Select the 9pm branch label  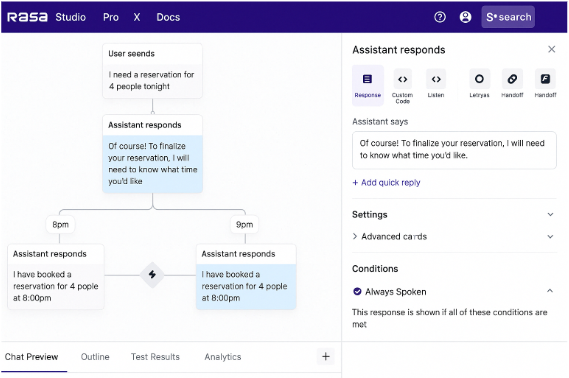[245, 225]
